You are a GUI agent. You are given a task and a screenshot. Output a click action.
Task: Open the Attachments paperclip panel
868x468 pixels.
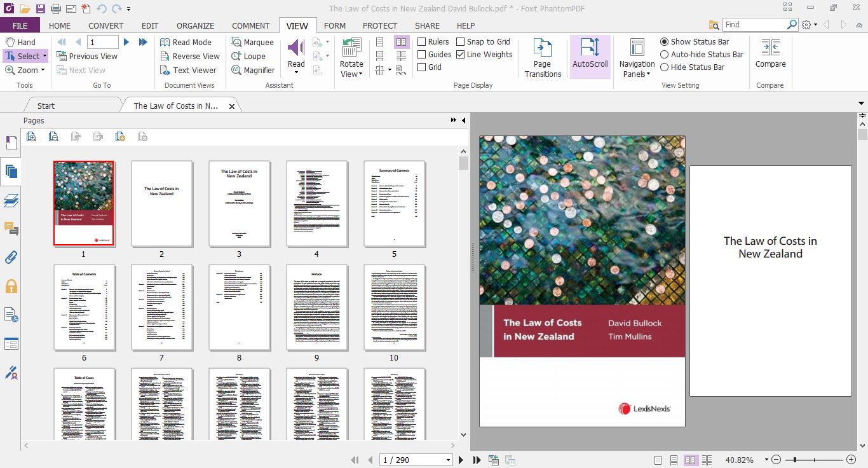11,258
